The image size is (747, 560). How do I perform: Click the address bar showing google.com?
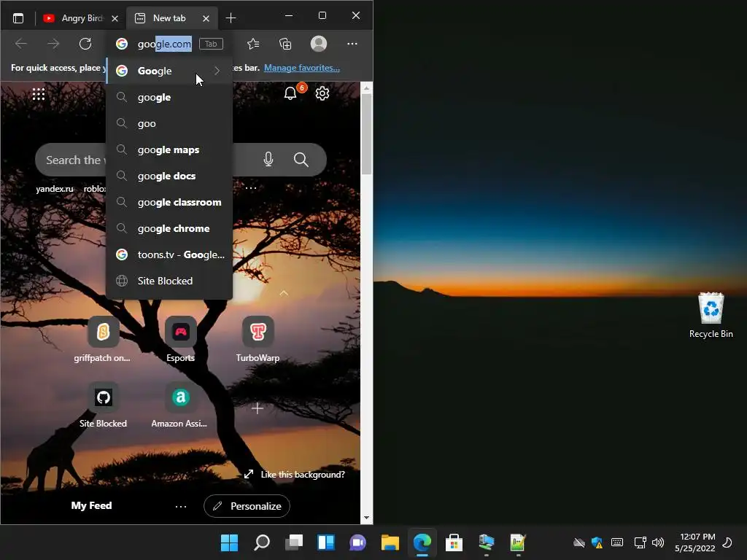[164, 44]
